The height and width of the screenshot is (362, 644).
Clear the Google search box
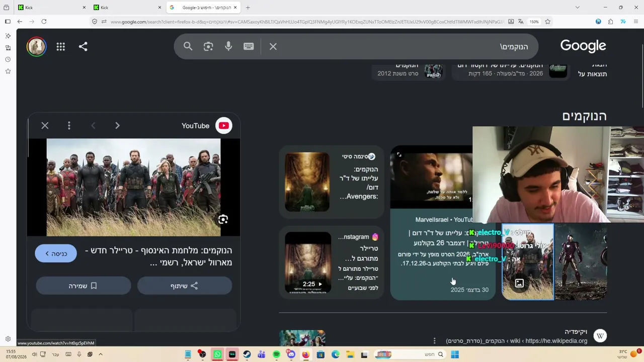273,46
